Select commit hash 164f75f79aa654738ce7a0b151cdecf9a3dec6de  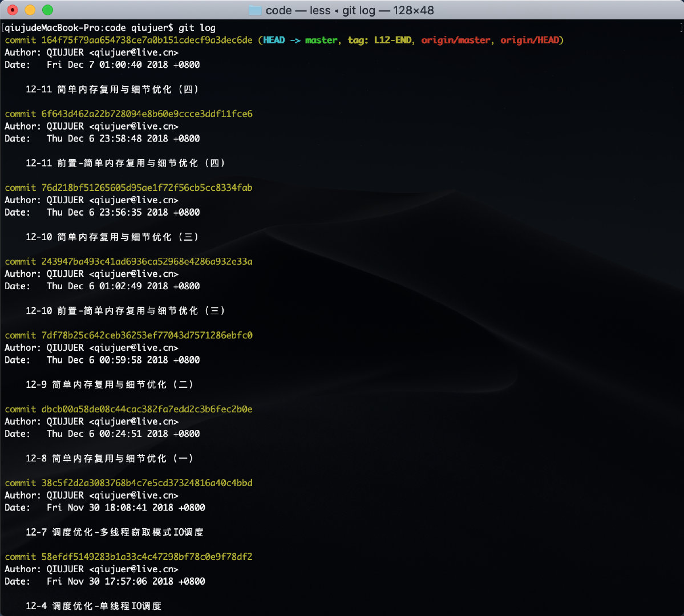click(147, 40)
